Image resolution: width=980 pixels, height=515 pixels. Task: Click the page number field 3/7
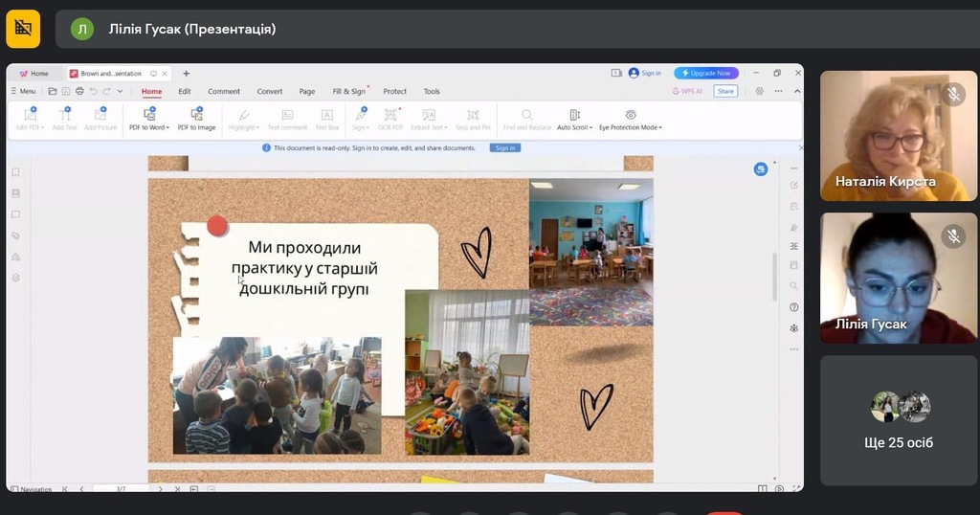[122, 489]
